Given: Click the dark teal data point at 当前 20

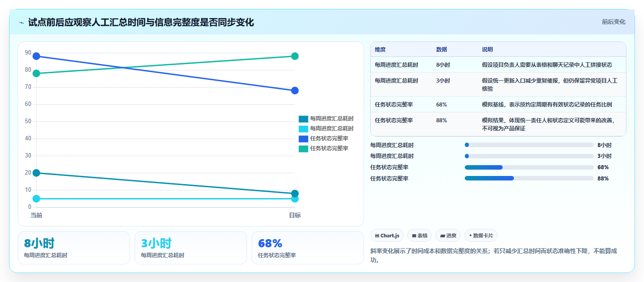Looking at the screenshot, I should [36, 173].
